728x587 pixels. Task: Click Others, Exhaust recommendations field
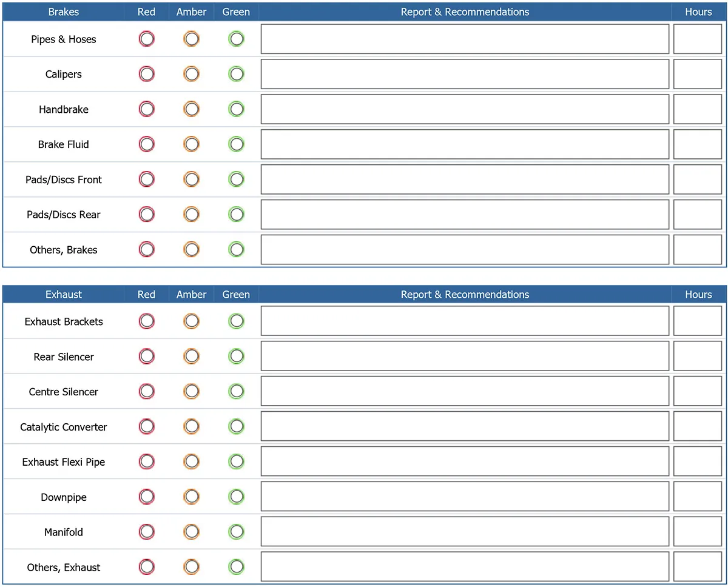coord(465,567)
